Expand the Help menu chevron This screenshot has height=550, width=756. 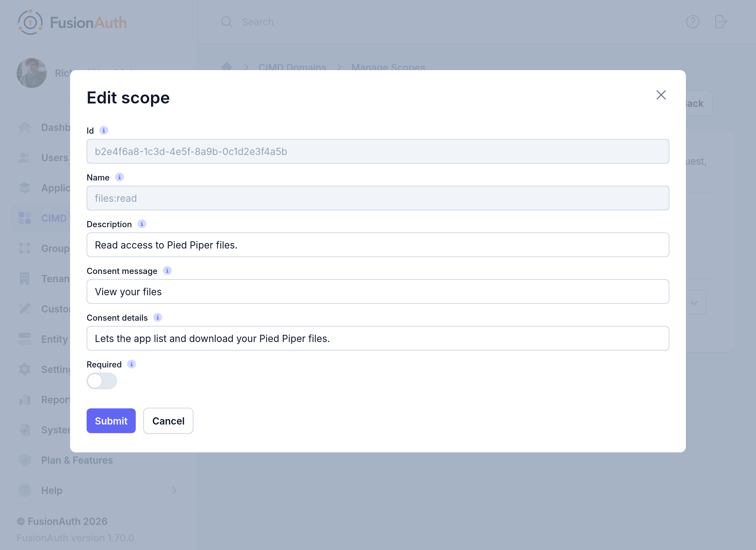174,490
